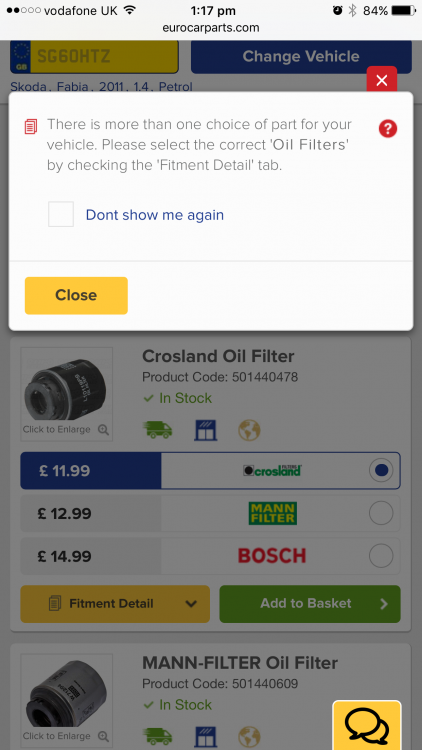Image resolution: width=422 pixels, height=750 pixels.
Task: Choose the BOSCH £14.99 radio option
Action: pos(381,556)
